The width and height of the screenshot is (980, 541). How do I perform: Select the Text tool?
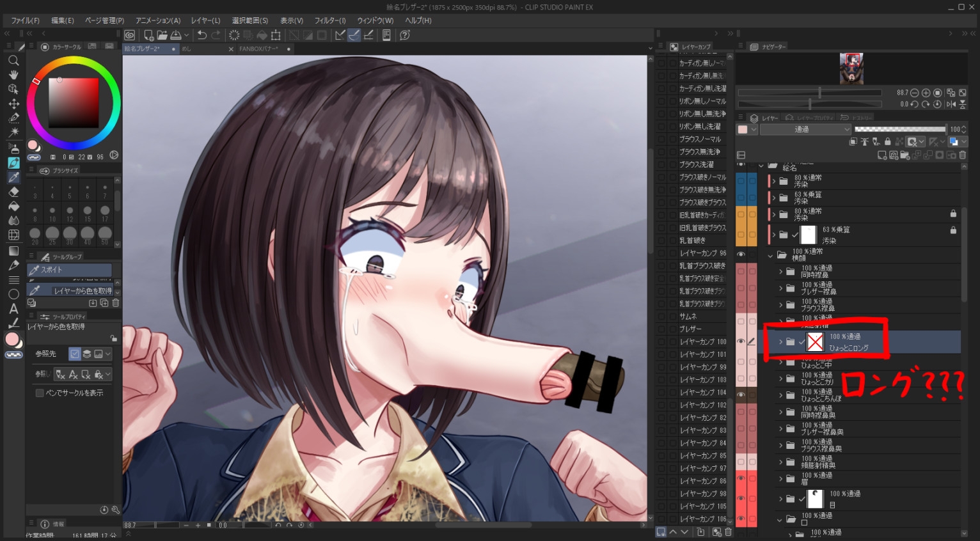point(13,308)
